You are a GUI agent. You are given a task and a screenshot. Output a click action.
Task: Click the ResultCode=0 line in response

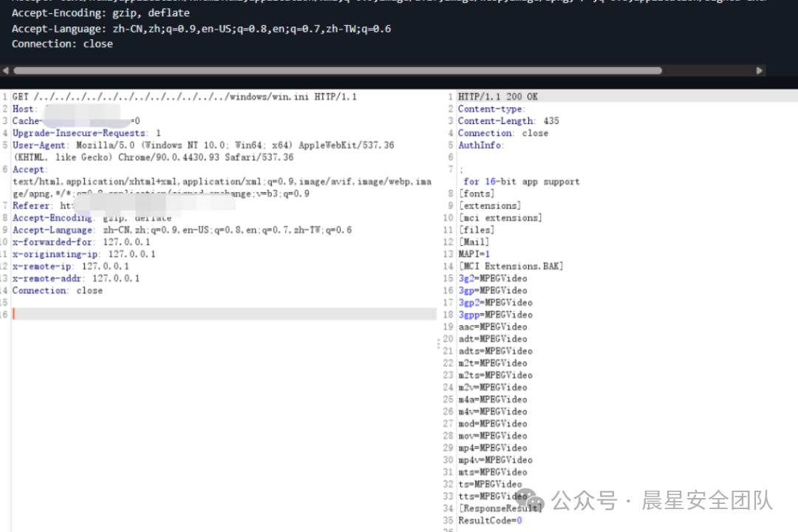tap(490, 520)
